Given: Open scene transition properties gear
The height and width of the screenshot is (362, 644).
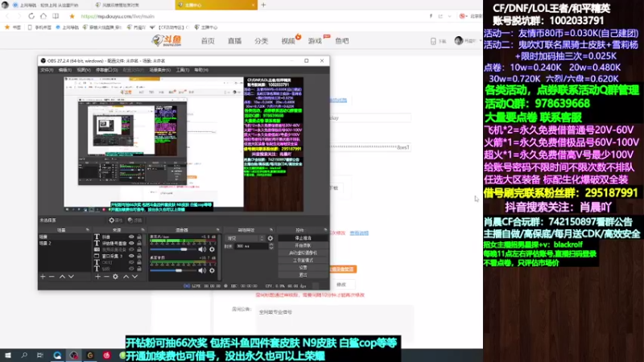Looking at the screenshot, I should (270, 238).
